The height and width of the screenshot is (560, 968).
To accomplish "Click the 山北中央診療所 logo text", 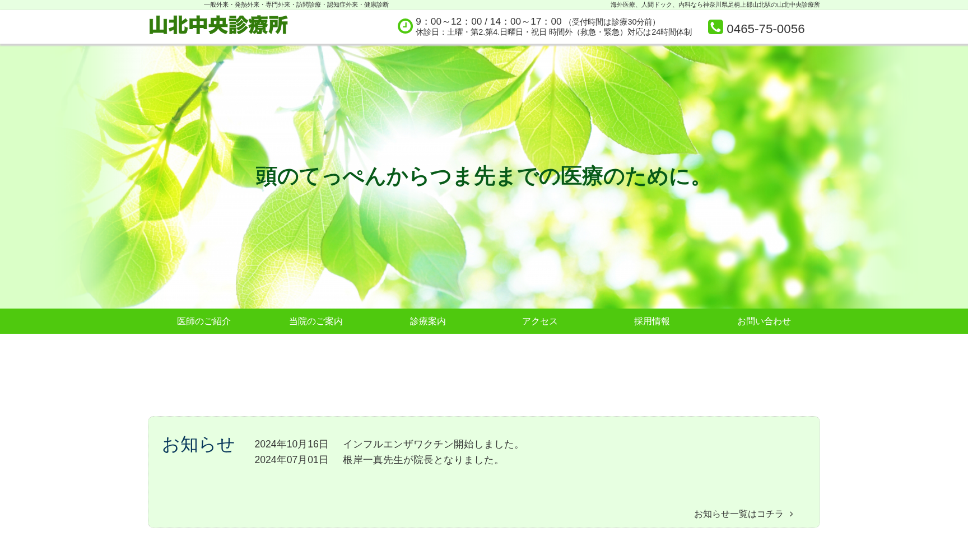I will point(217,25).
